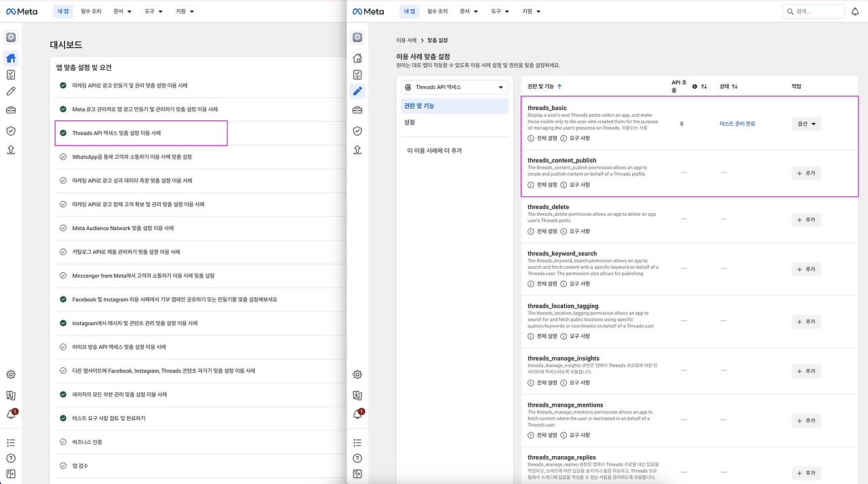Select 내 앱 tab in left window
The width and height of the screenshot is (868, 484).
[x=63, y=12]
